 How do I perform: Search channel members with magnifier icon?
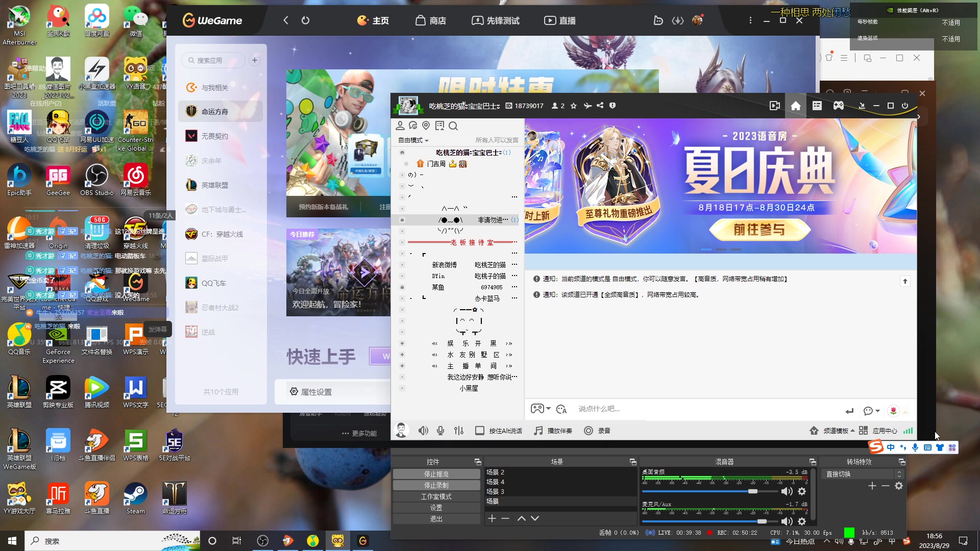click(453, 126)
